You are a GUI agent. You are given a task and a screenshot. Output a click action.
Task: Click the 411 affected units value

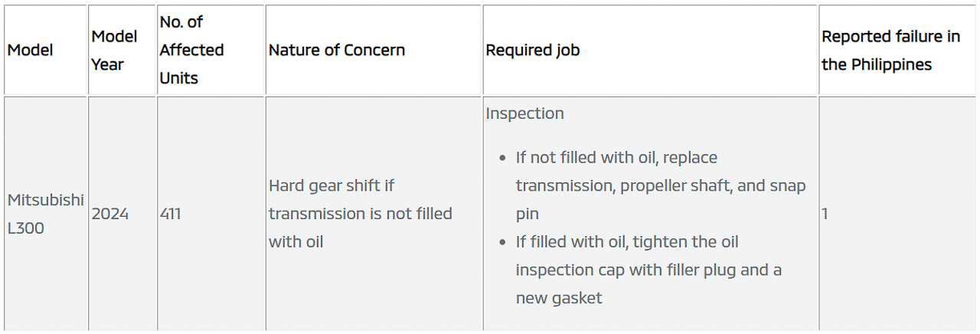pyautogui.click(x=171, y=214)
